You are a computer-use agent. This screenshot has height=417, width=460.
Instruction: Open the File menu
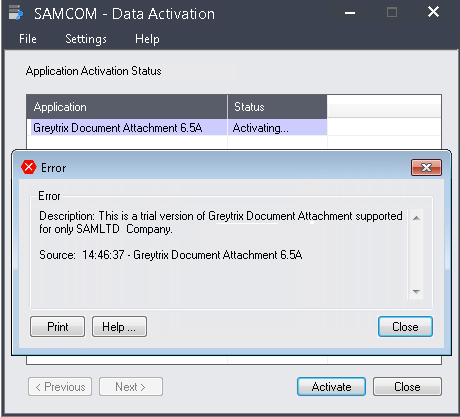click(x=28, y=39)
